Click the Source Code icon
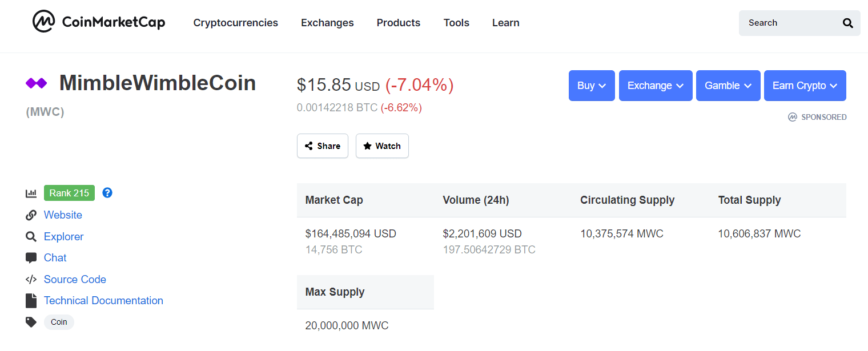This screenshot has height=351, width=868. coord(31,279)
